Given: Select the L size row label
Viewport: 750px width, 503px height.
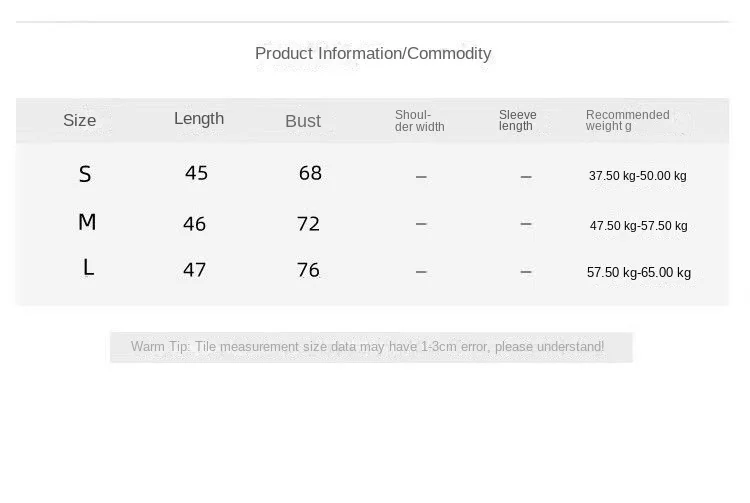Looking at the screenshot, I should (88, 269).
